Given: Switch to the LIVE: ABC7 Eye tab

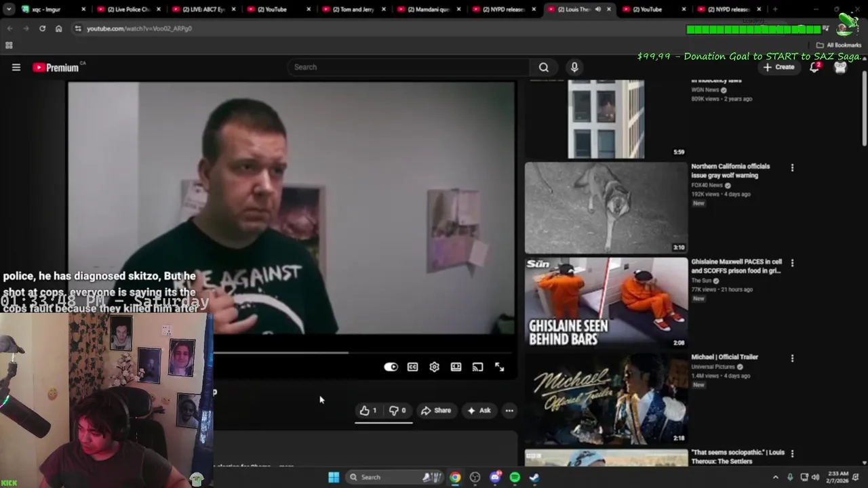Looking at the screenshot, I should point(203,9).
